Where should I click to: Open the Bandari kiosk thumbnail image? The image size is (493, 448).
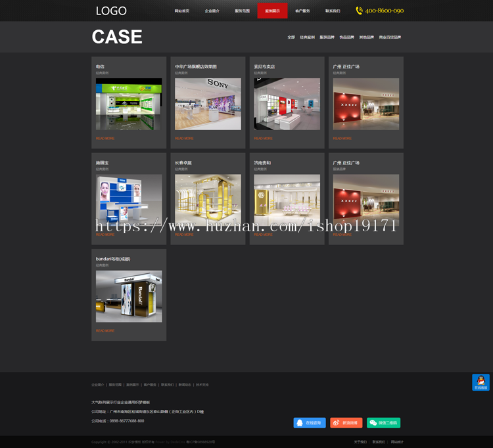129,296
